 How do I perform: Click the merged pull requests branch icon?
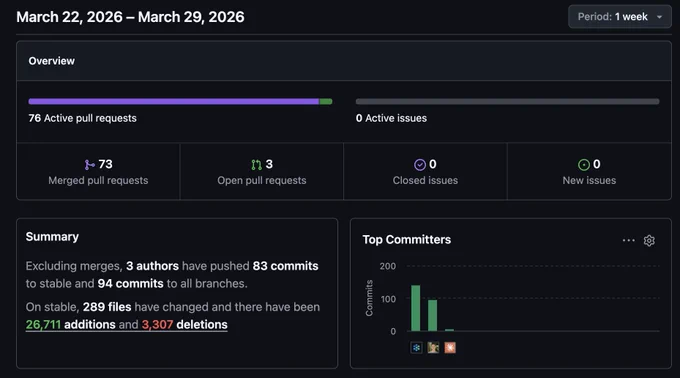89,165
